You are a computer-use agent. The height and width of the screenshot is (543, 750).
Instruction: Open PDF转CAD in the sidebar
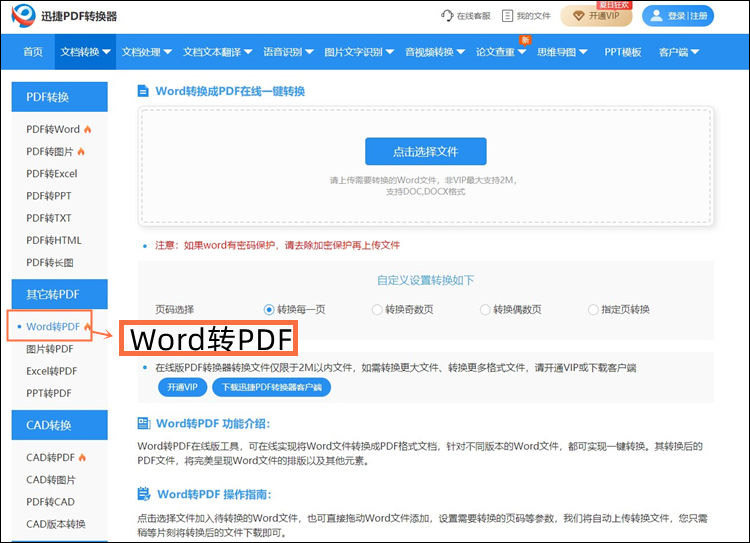51,502
